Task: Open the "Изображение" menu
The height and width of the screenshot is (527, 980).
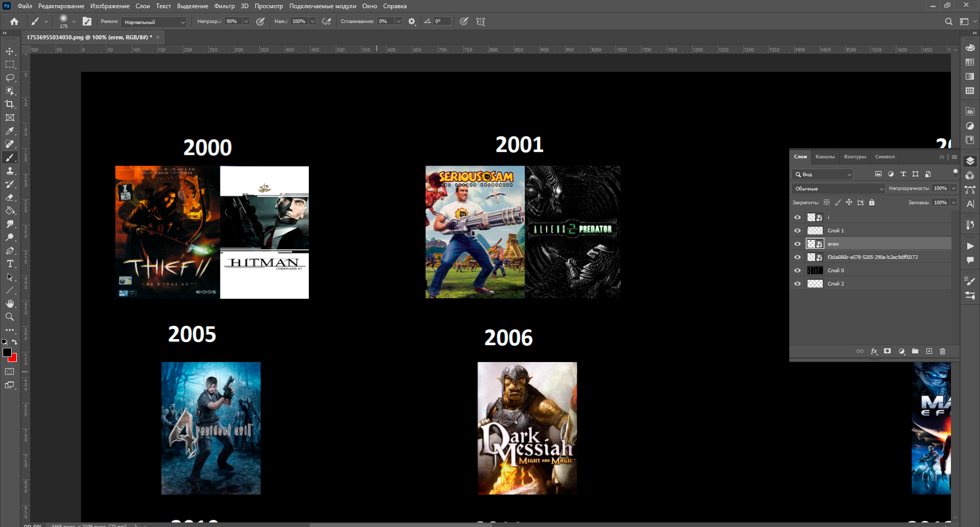Action: click(110, 6)
